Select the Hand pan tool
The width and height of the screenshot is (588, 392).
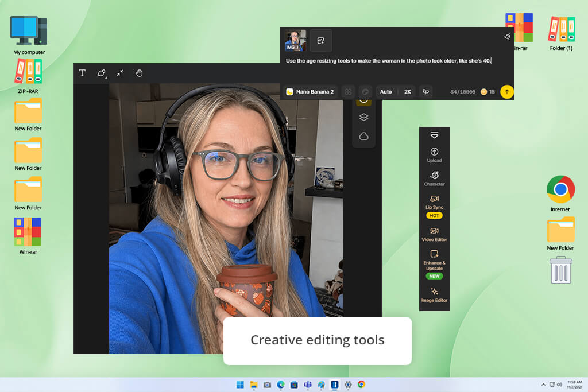pyautogui.click(x=139, y=73)
